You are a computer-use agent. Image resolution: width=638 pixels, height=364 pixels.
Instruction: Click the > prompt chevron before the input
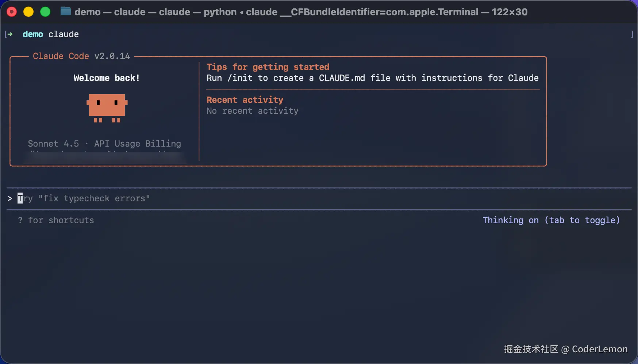click(x=10, y=198)
